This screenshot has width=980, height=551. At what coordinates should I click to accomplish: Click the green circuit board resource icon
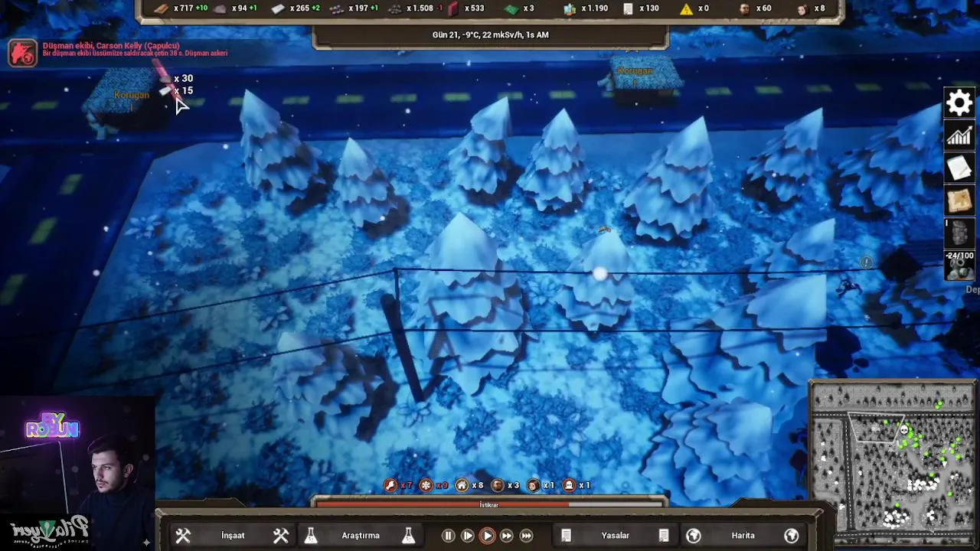click(511, 8)
